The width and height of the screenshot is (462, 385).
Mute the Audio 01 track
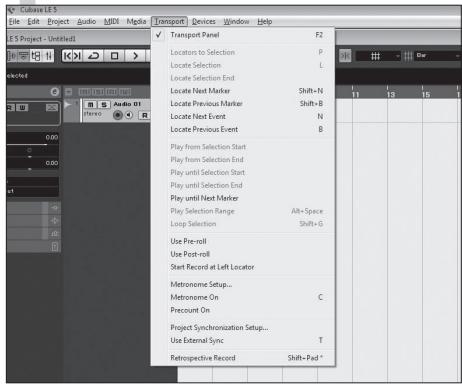pyautogui.click(x=90, y=105)
